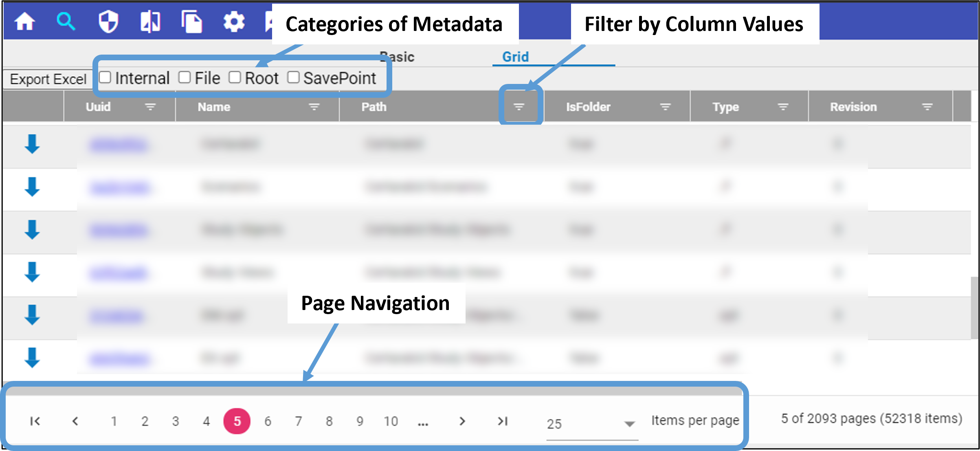
Task: Jump to the last page arrow
Action: [x=503, y=421]
